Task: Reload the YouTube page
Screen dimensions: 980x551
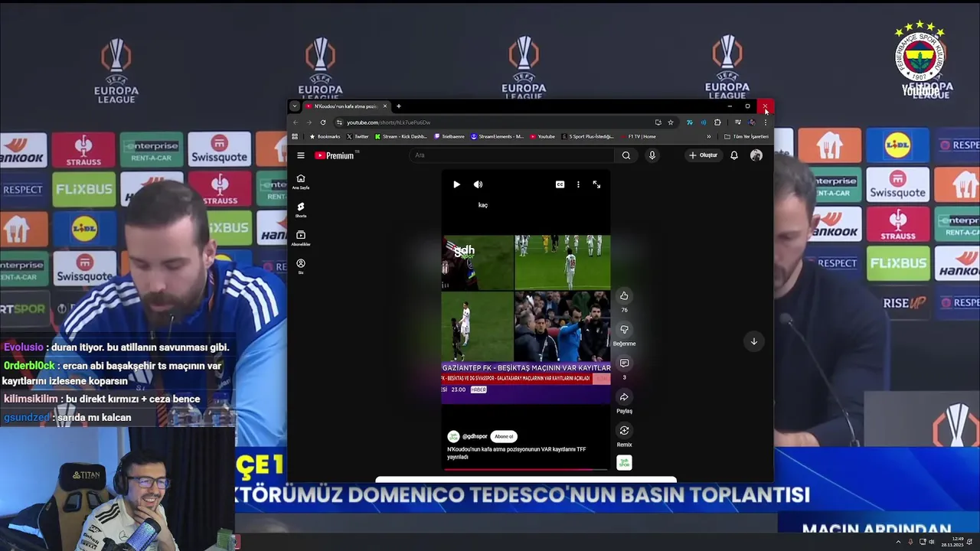Action: point(323,122)
